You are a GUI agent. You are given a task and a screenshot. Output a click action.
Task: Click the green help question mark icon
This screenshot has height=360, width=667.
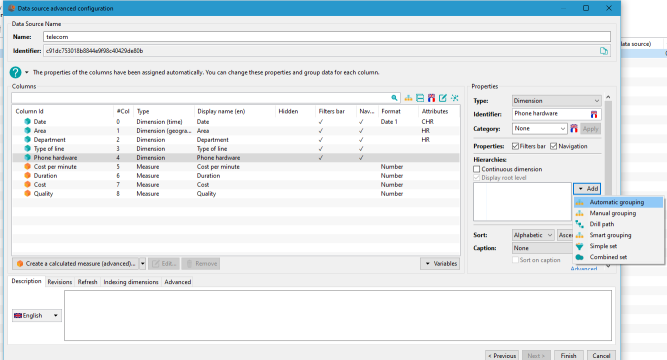click(15, 72)
